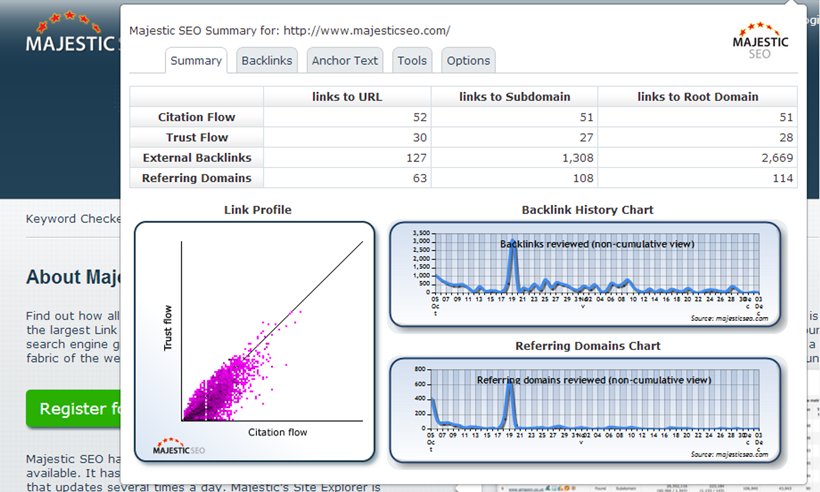Open the Anchor Text tab
Screen dimensions: 820x492
pos(345,61)
